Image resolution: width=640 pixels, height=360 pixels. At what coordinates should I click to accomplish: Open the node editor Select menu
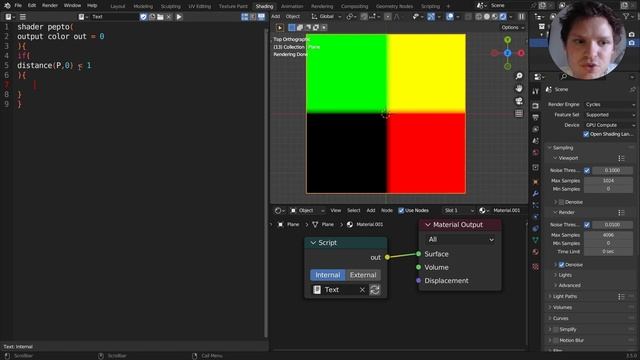tap(353, 211)
